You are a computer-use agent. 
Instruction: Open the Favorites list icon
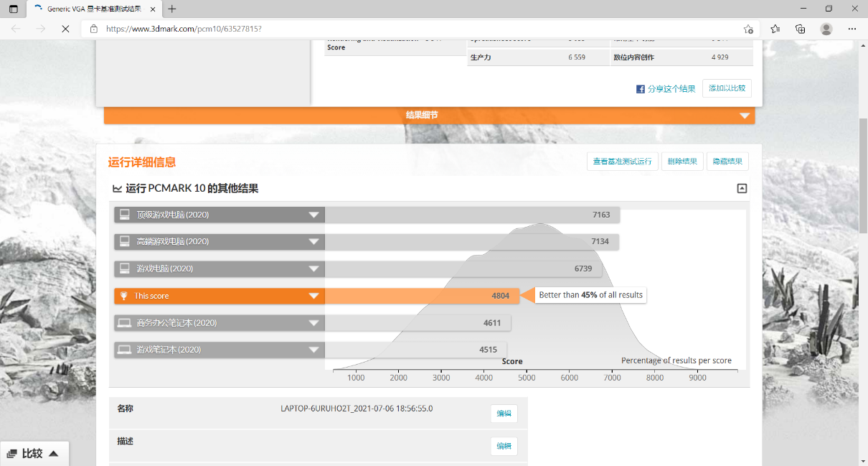pos(775,29)
